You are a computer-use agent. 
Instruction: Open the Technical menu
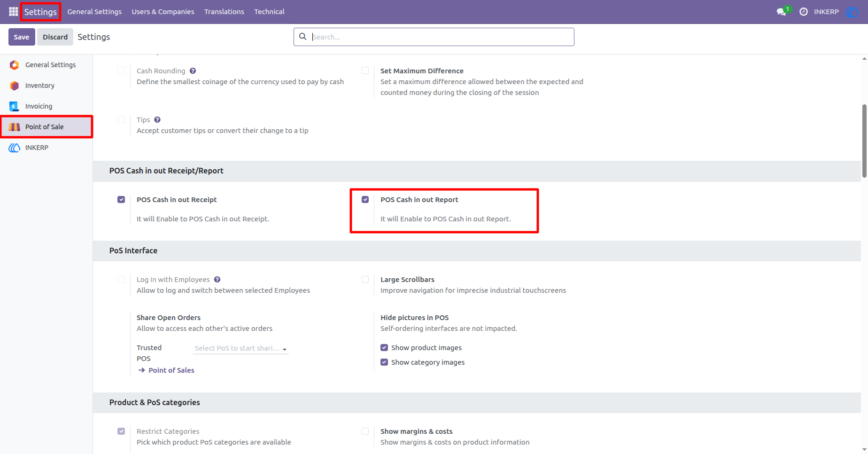(x=269, y=12)
